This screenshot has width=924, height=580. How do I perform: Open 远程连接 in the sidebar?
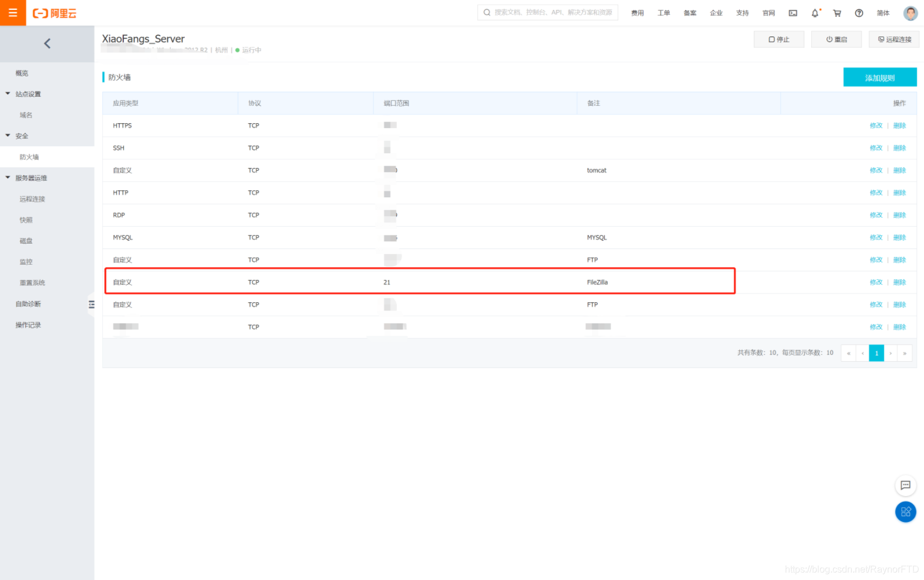pos(32,199)
